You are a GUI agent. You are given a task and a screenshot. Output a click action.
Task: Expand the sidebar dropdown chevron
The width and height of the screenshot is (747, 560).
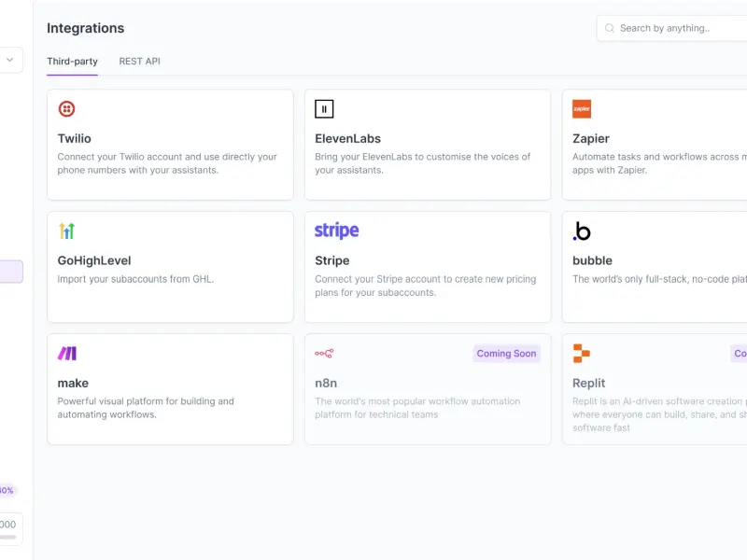pyautogui.click(x=9, y=60)
